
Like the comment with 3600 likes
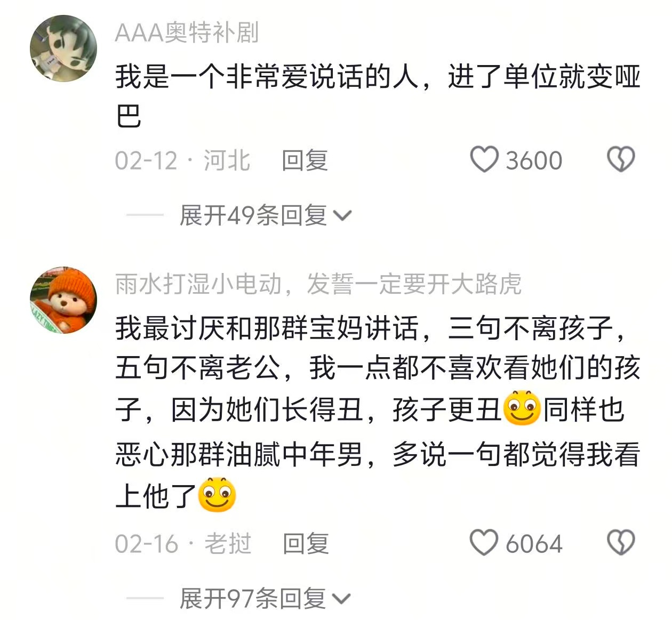(x=484, y=160)
